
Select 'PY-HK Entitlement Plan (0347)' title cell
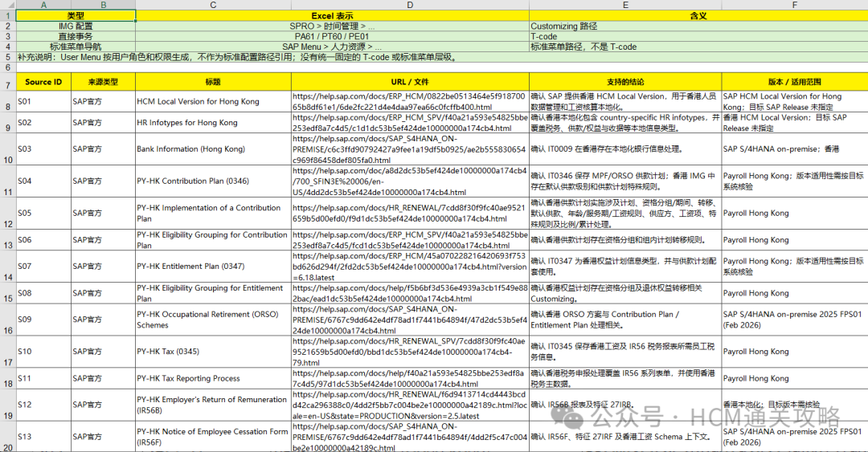pyautogui.click(x=213, y=267)
